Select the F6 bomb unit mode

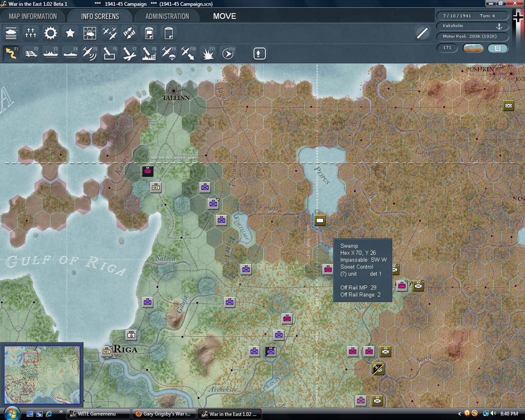coord(110,53)
